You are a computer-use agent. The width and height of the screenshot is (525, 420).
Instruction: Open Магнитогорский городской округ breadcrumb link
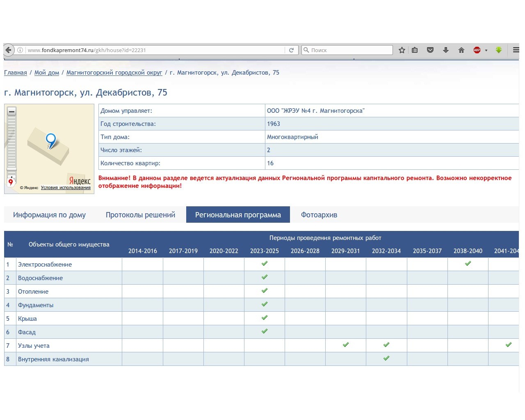pyautogui.click(x=114, y=73)
